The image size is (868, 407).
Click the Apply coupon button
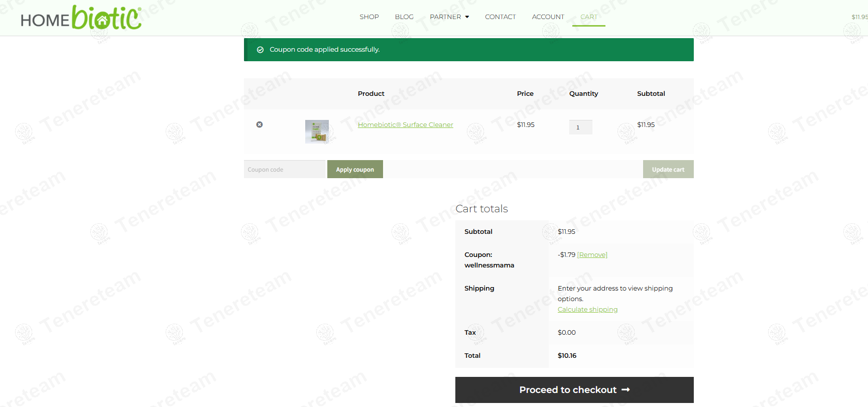(x=355, y=169)
